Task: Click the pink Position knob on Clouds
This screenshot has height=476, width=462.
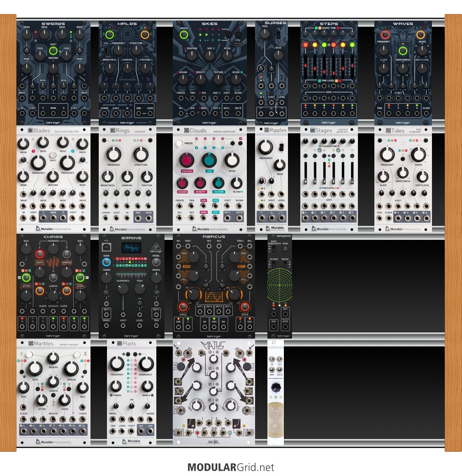Action: (x=186, y=160)
